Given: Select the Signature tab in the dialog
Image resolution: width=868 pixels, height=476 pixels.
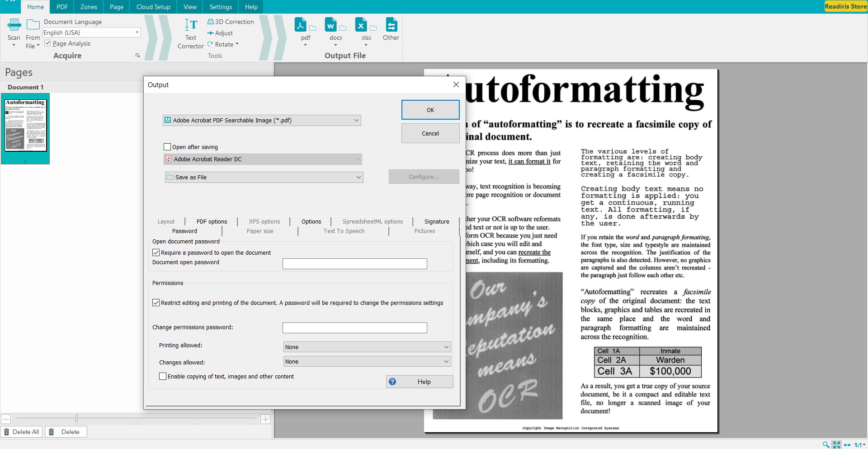Looking at the screenshot, I should click(x=436, y=221).
